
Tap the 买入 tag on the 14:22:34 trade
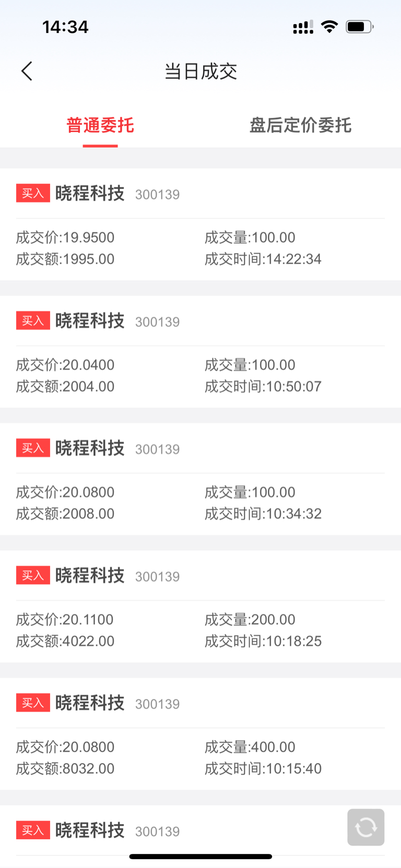coord(33,193)
